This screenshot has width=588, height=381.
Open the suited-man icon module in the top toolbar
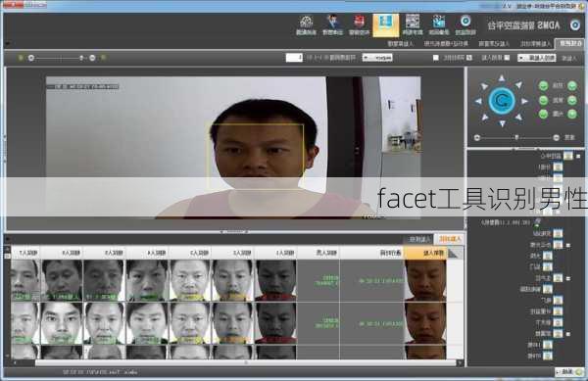(332, 25)
